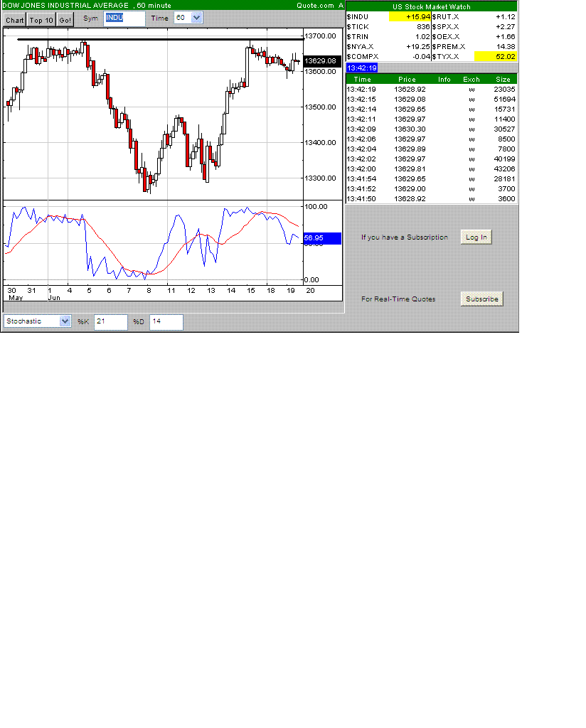Click the 13300.00 price axis label
The height and width of the screenshot is (728, 586).
[321, 178]
